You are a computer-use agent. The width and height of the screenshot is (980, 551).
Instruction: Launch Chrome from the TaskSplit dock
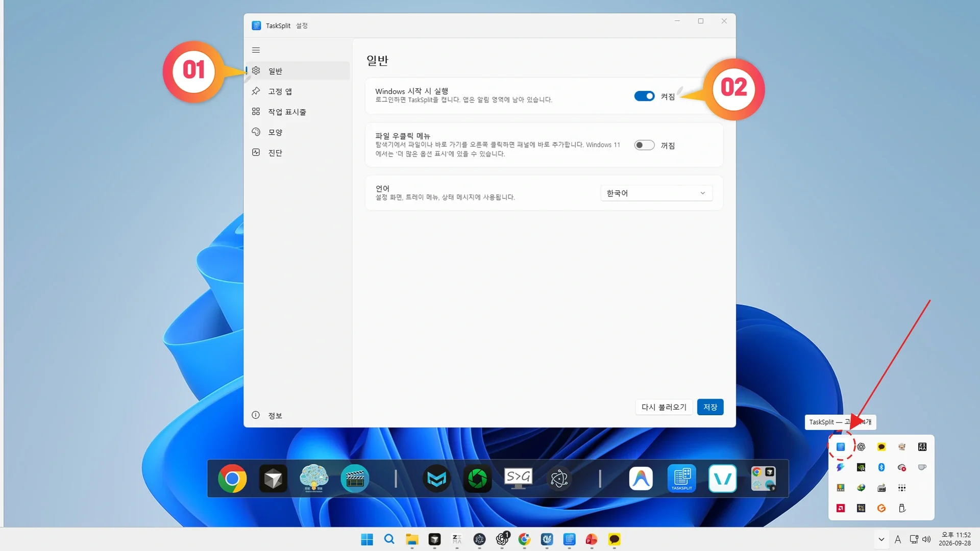coord(232,479)
